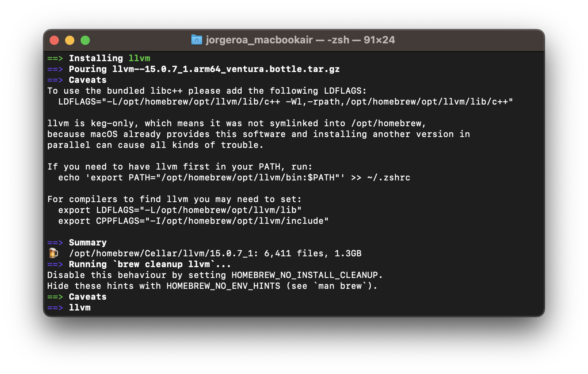The height and width of the screenshot is (374, 588).
Task: Close the terminal window with red button
Action: coord(54,40)
